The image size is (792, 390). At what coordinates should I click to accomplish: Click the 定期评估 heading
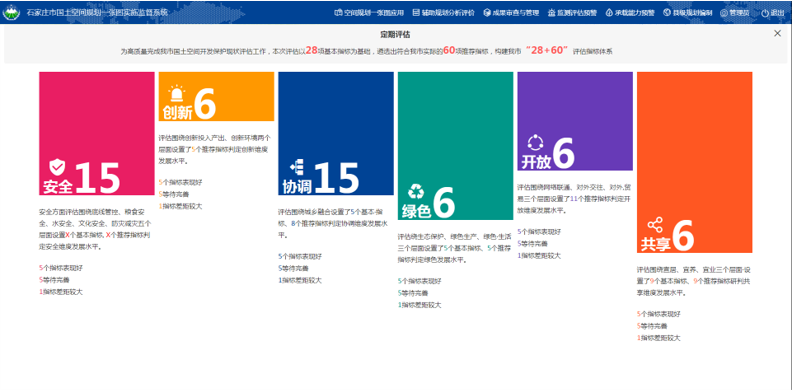(x=395, y=35)
